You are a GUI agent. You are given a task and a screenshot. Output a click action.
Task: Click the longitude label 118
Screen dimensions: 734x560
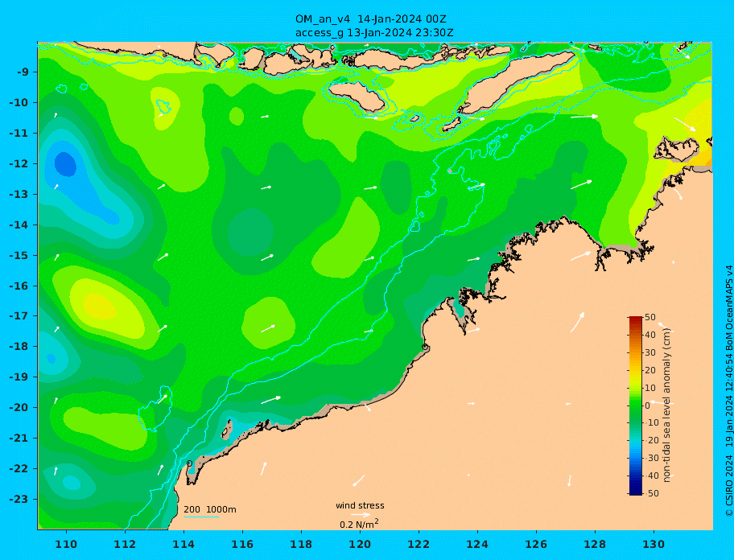point(301,544)
